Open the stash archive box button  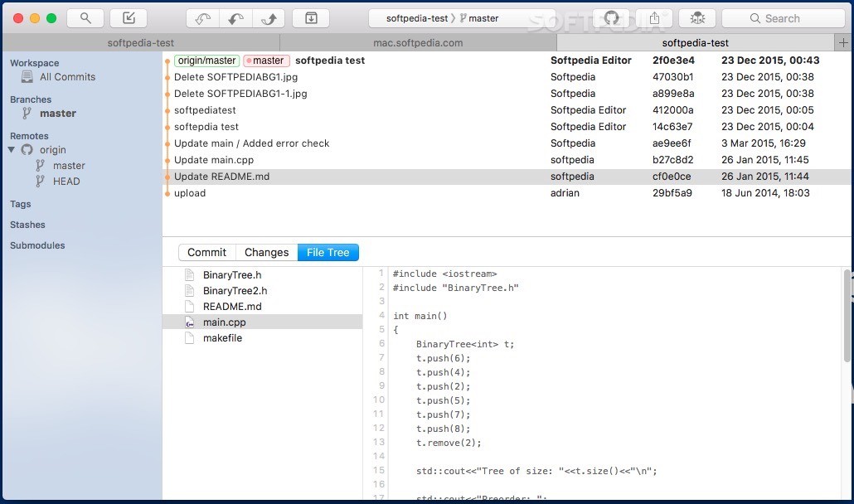pos(311,18)
